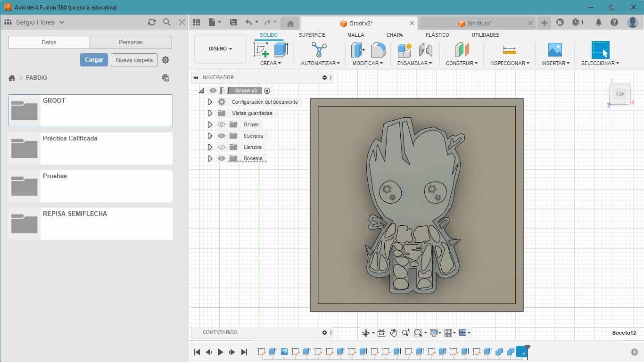The width and height of the screenshot is (644, 362).
Task: Hide the Cuerpos folder
Action: 221,136
